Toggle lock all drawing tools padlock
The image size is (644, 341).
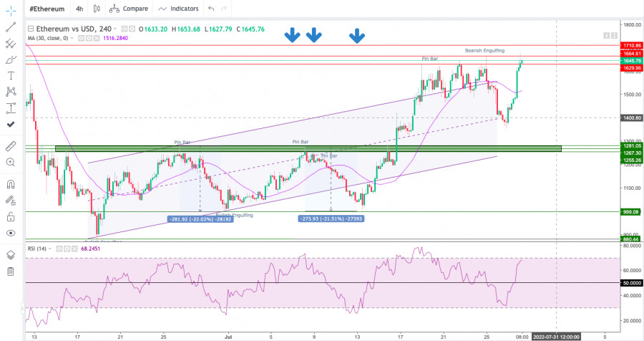pyautogui.click(x=11, y=217)
